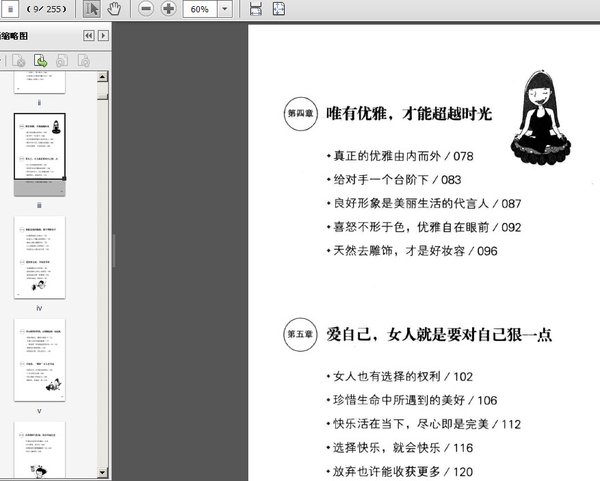This screenshot has width=600, height=481.
Task: Click the '第五章' chapter circle badge
Action: click(300, 334)
